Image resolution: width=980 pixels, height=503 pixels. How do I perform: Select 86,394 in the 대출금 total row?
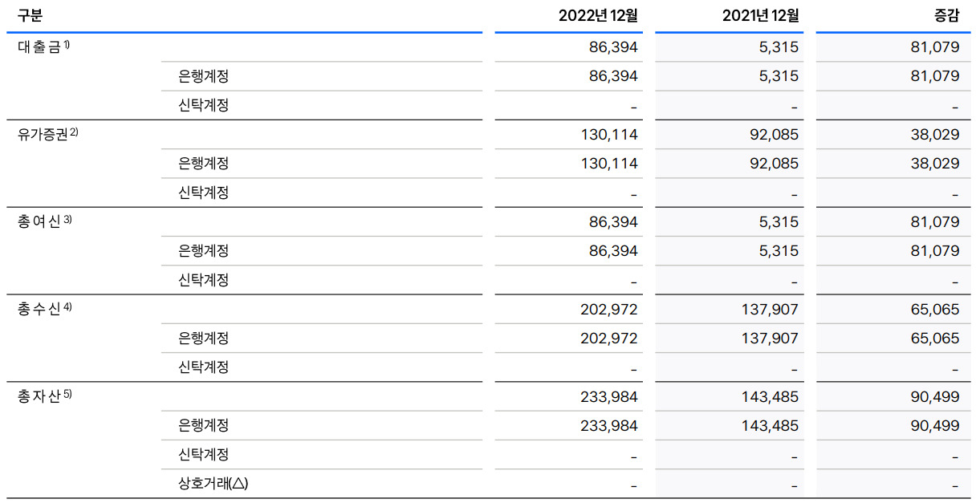[613, 47]
